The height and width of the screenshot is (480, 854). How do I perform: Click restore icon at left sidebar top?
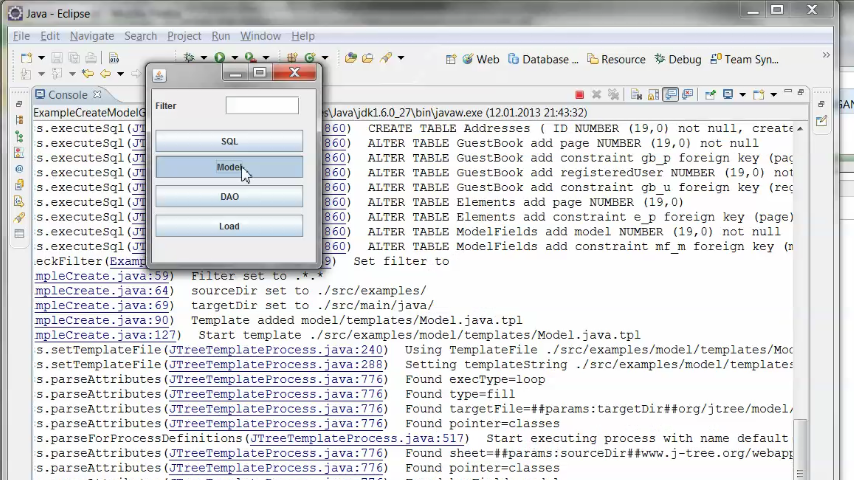[x=19, y=104]
